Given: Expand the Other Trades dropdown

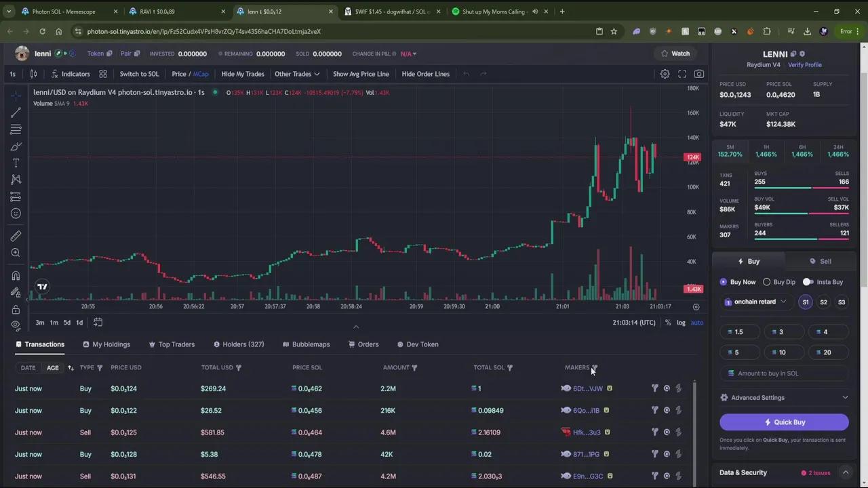Looking at the screenshot, I should click(x=297, y=74).
